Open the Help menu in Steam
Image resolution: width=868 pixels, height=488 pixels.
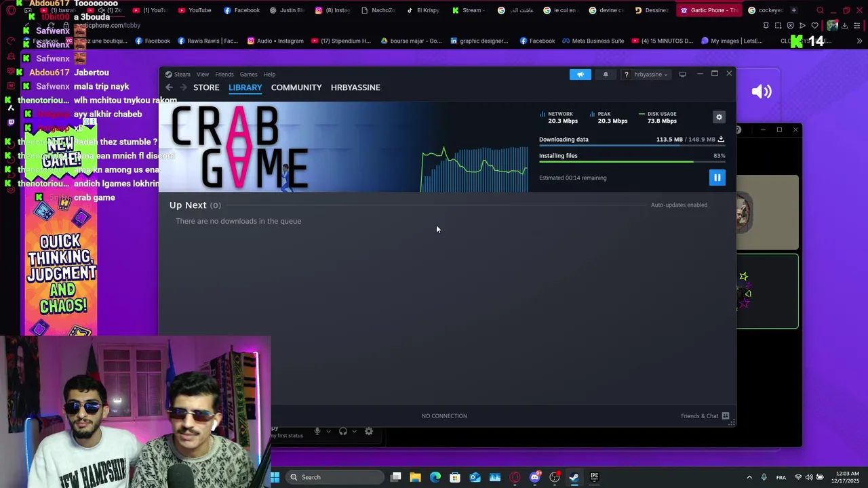(269, 75)
